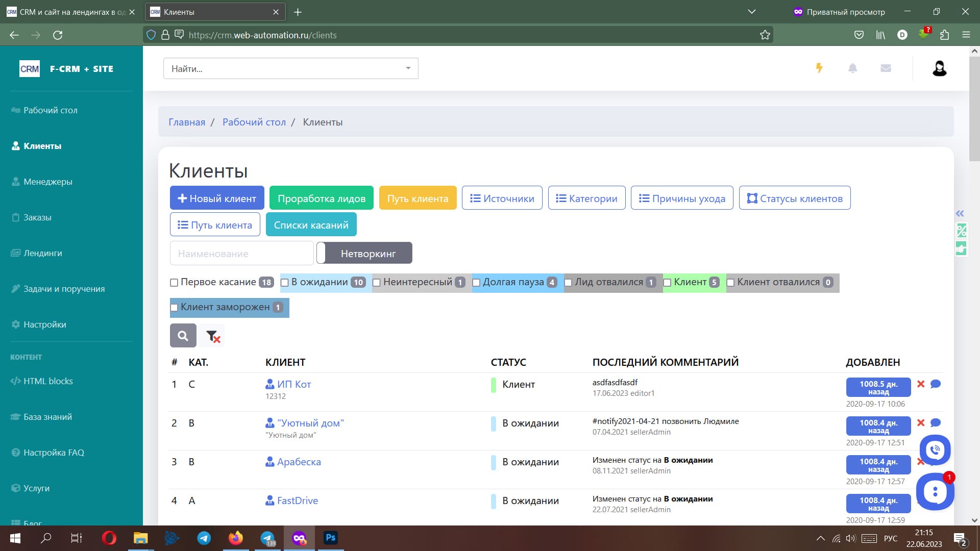Open Менеджеры in the sidebar menu
The height and width of the screenshot is (551, 980).
(x=47, y=182)
